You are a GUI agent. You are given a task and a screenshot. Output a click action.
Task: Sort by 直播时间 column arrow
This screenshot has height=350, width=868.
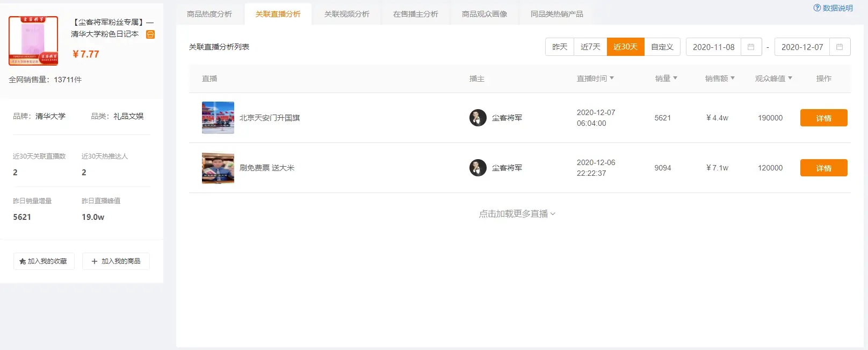(x=612, y=78)
